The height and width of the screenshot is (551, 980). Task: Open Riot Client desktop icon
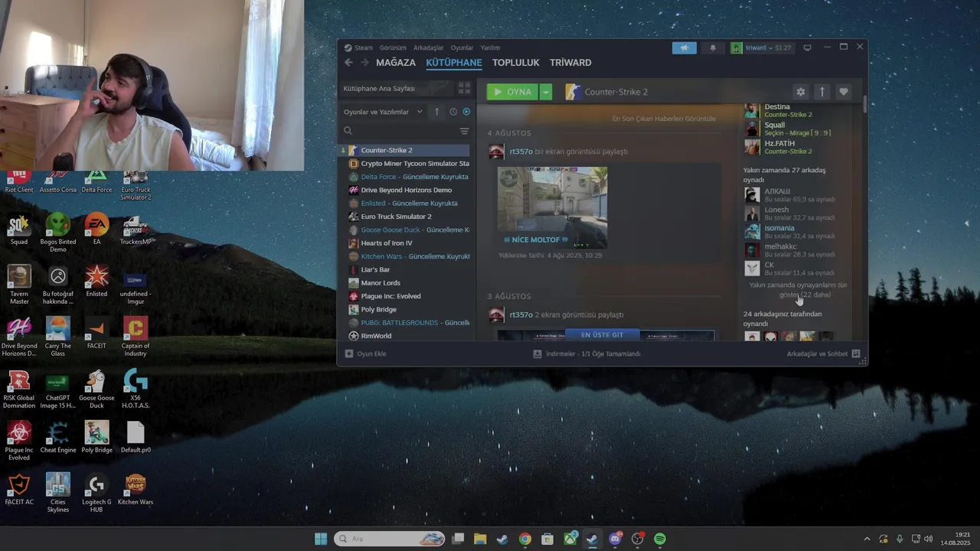click(19, 182)
